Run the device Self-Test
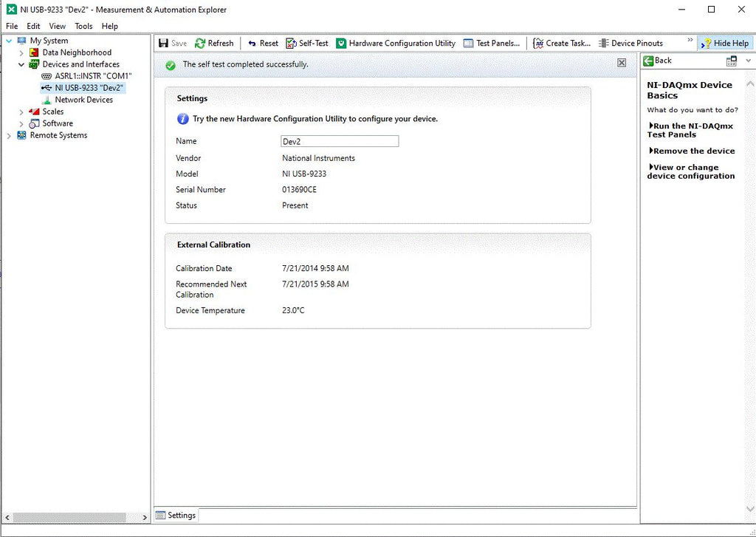The width and height of the screenshot is (756, 537). point(306,44)
